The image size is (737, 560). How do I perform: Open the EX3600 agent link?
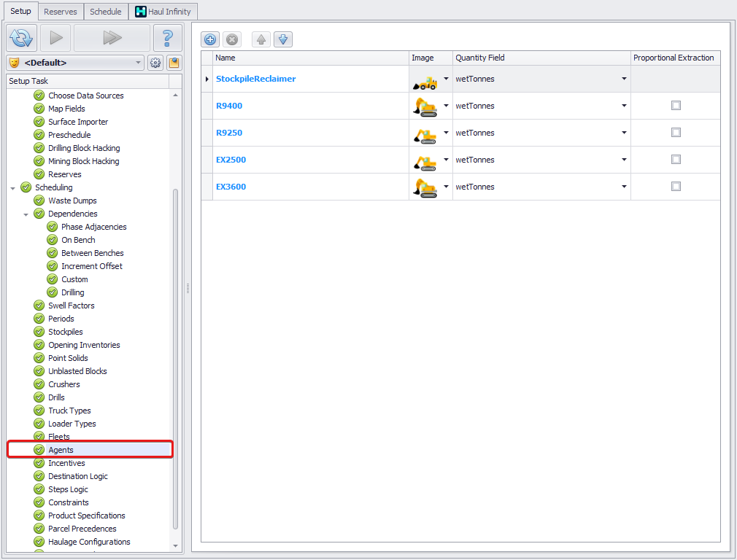(x=231, y=187)
